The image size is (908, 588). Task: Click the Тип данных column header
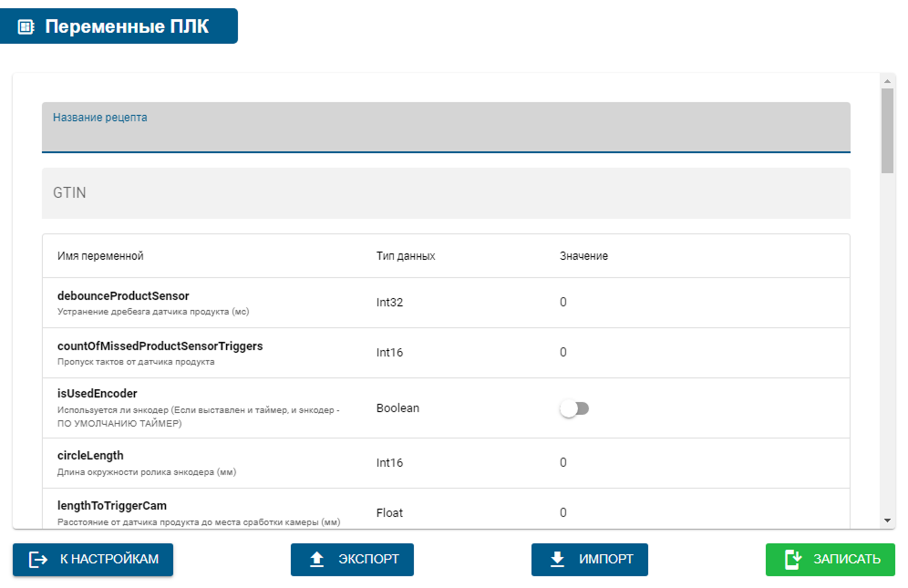tap(406, 256)
